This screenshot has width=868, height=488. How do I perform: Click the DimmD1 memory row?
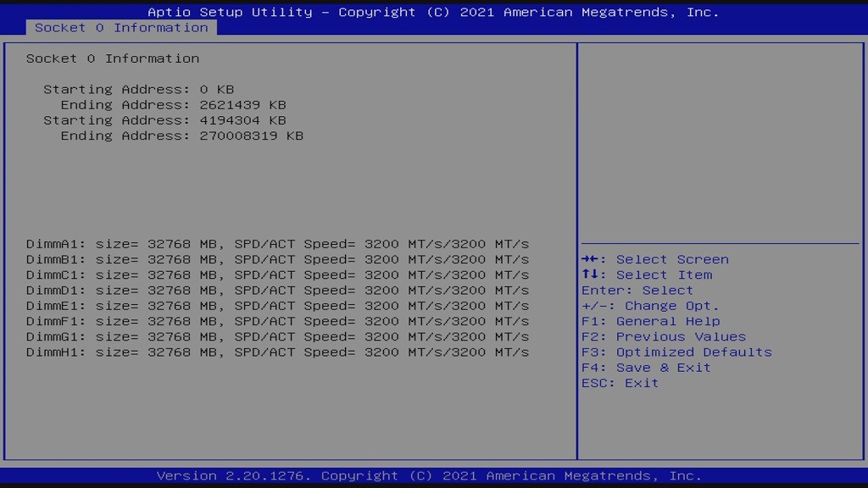pos(277,291)
